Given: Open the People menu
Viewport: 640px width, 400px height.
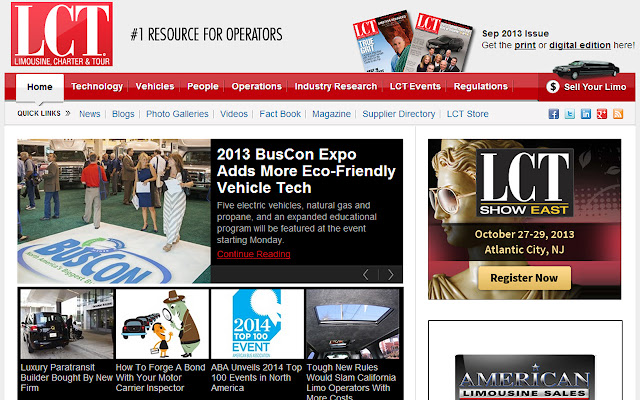Looking at the screenshot, I should click(x=203, y=87).
